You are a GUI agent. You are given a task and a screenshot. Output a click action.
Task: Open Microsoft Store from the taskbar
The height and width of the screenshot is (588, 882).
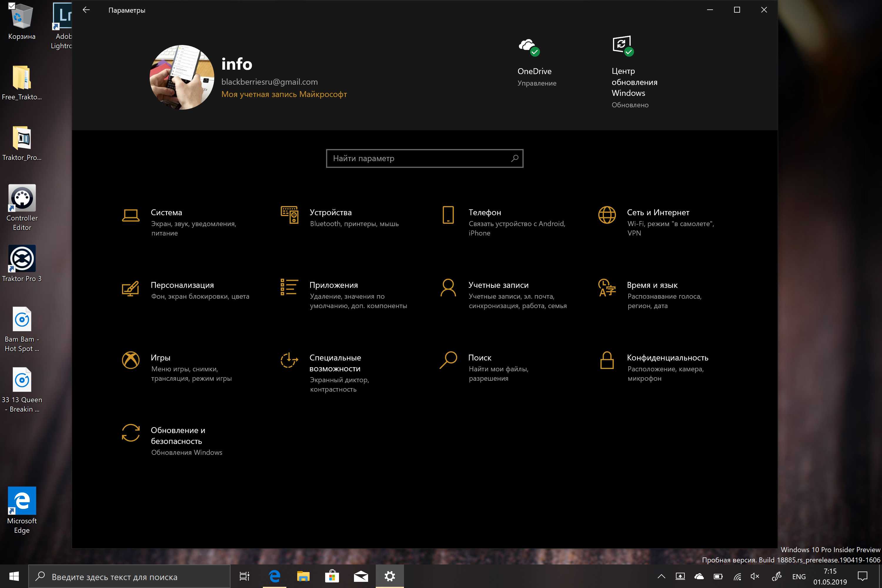click(x=332, y=576)
